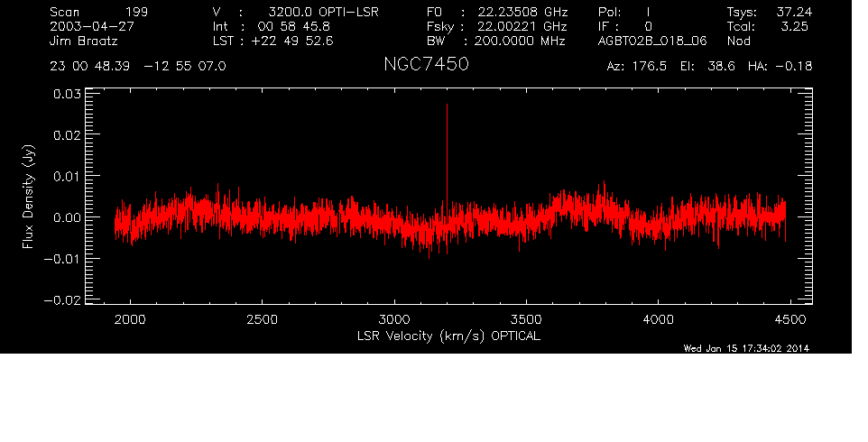Click the 2000 x-axis tick label

coord(130,319)
